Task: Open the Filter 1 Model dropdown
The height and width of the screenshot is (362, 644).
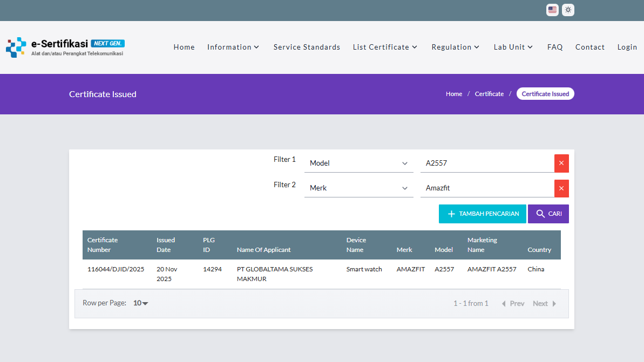Action: tap(358, 163)
